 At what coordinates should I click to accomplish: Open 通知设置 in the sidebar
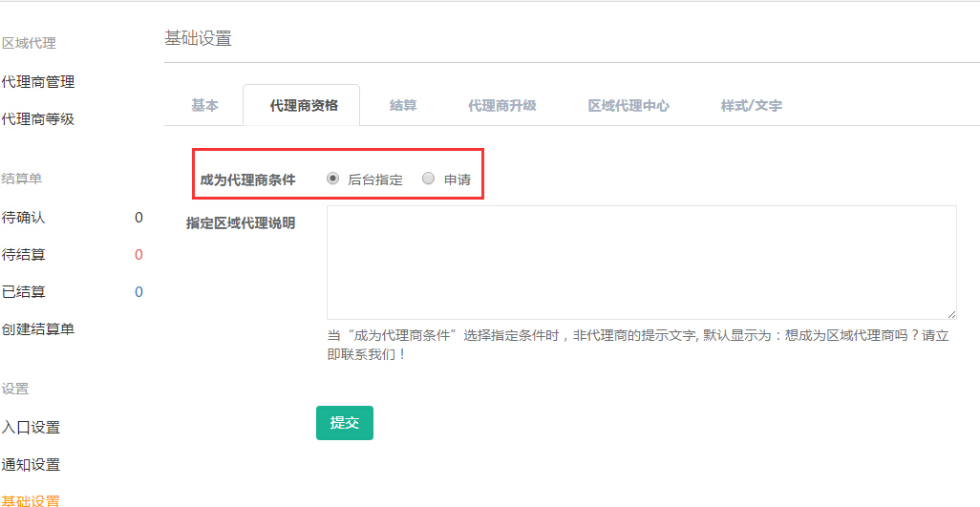[x=32, y=465]
